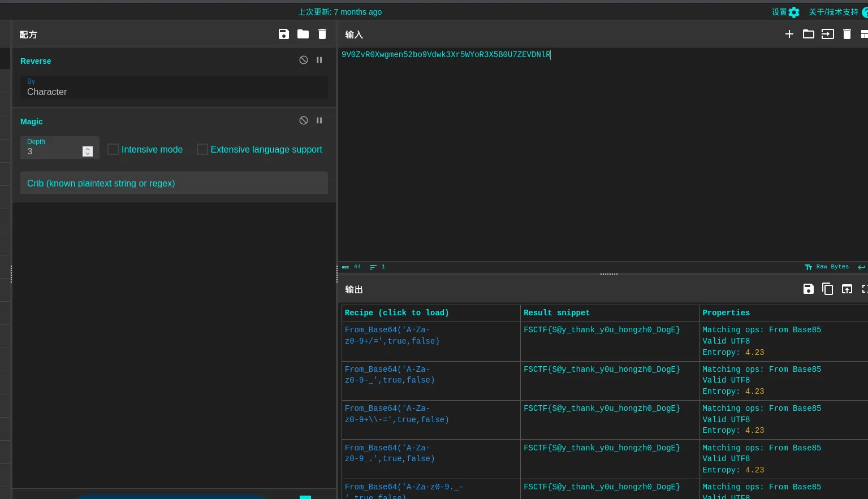Reset pane layout icon
The height and width of the screenshot is (499, 868).
point(864,34)
